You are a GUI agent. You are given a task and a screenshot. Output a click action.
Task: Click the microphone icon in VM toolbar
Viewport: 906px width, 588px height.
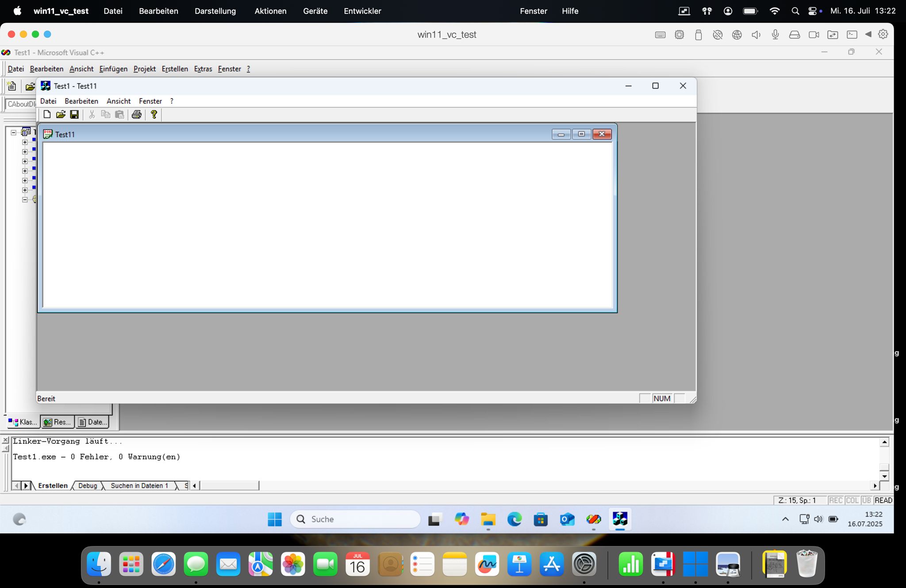775,34
